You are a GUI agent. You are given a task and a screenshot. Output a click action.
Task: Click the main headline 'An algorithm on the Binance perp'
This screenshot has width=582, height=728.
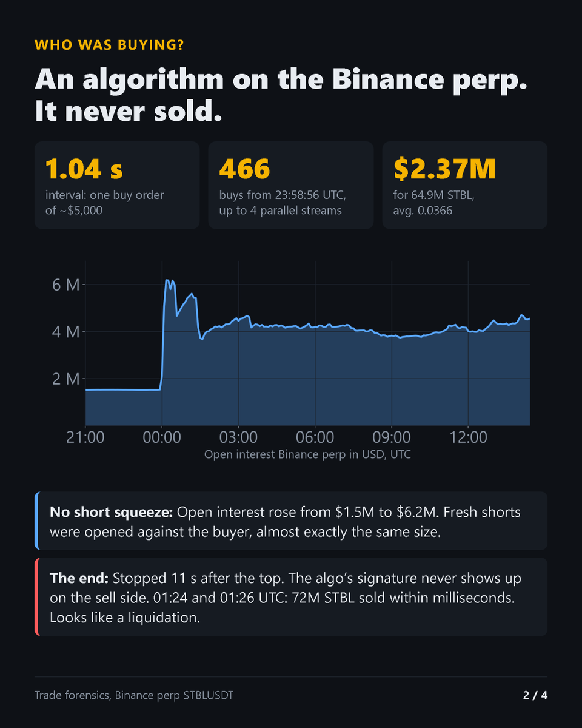[x=281, y=79]
